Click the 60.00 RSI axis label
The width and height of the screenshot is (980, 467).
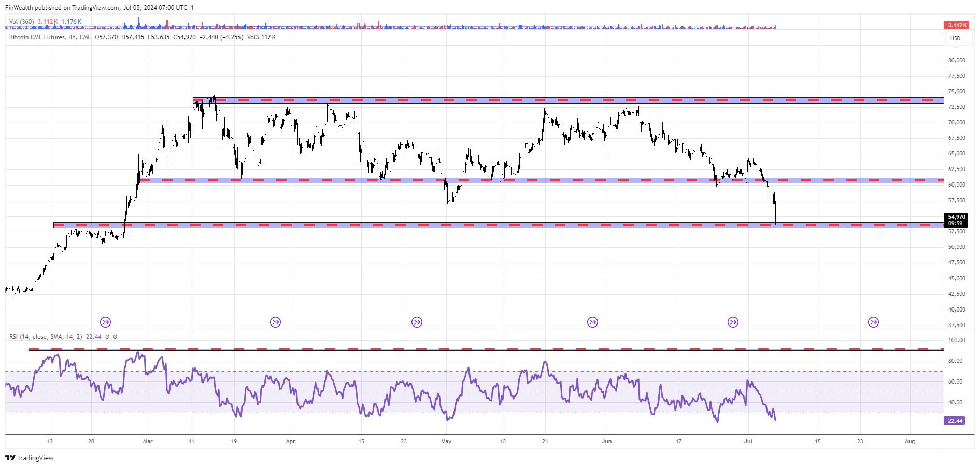point(955,381)
